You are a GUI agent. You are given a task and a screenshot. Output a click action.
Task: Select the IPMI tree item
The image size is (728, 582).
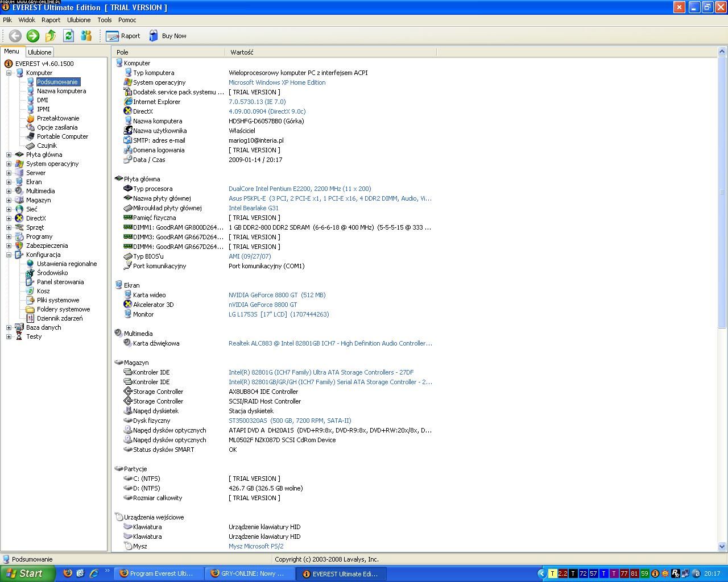tap(43, 109)
